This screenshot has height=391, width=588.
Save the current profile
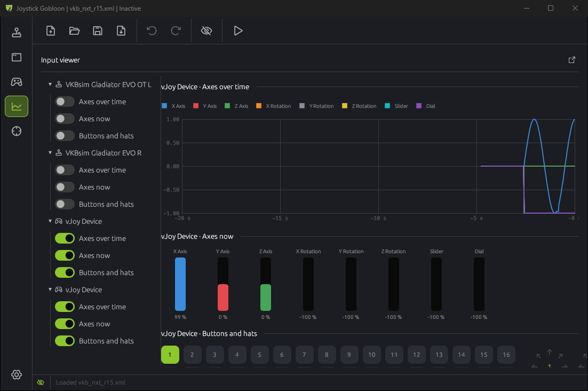click(x=98, y=31)
